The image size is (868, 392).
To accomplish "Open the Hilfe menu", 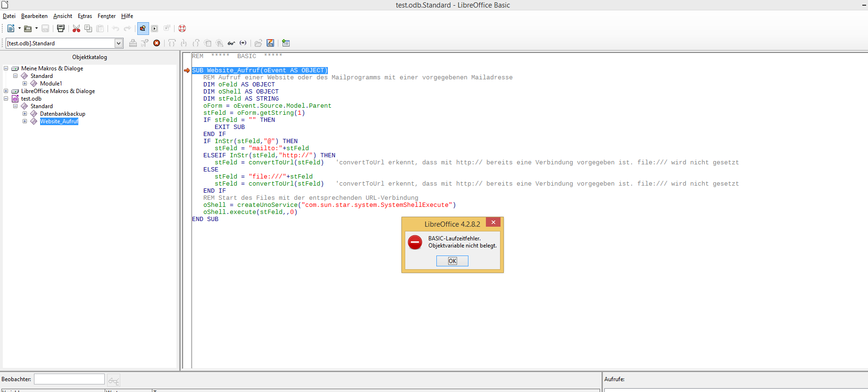I will point(127,16).
